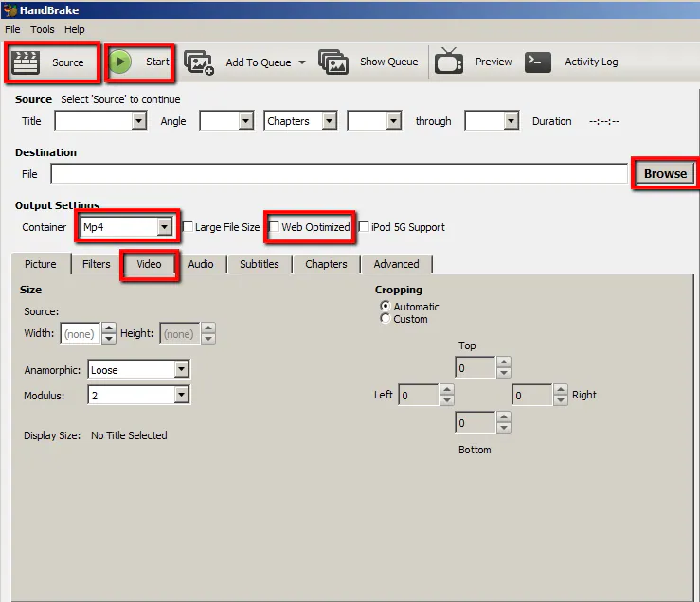The image size is (700, 602).
Task: Expand the Title dropdown
Action: [x=139, y=121]
